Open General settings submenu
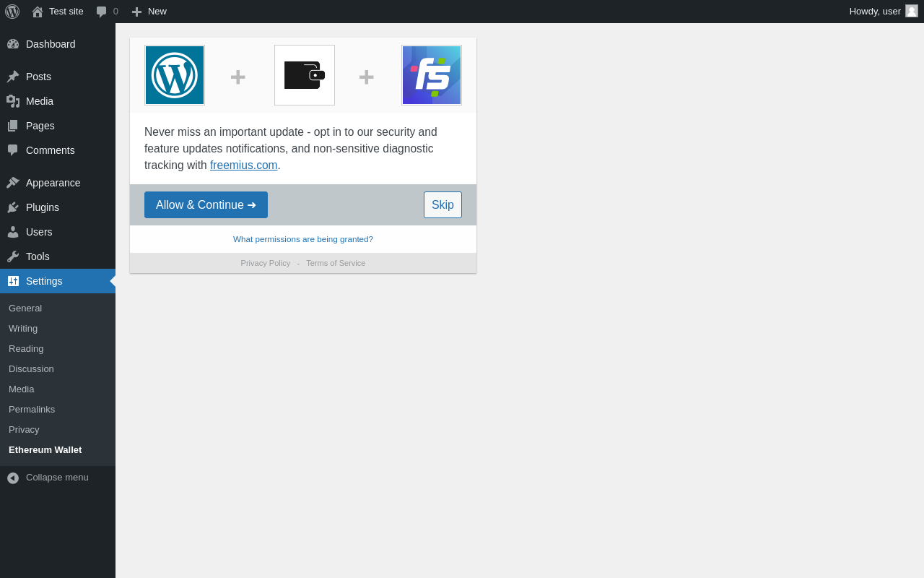The image size is (924, 578). coord(25,309)
